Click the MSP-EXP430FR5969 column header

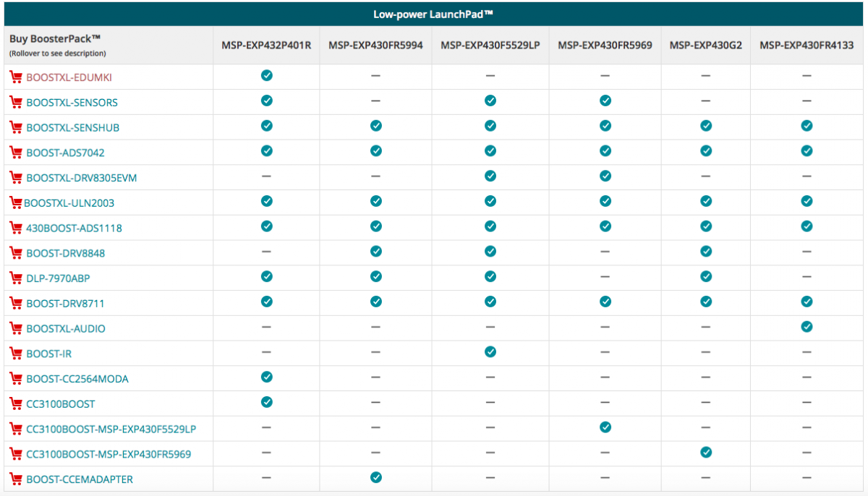click(605, 46)
